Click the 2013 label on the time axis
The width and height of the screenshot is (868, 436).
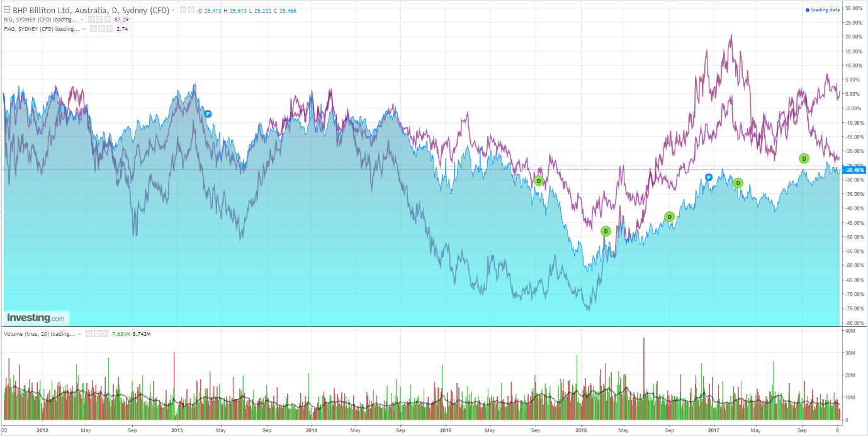point(177,431)
